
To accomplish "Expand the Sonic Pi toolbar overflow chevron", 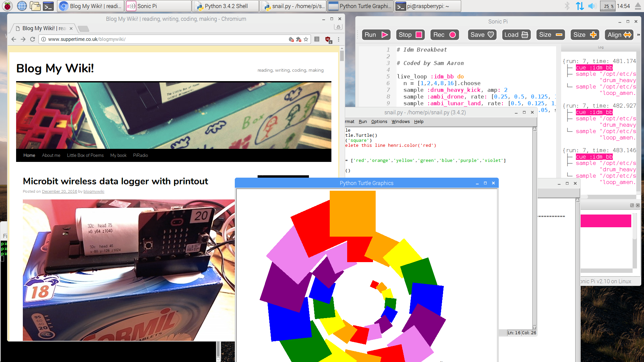I will click(638, 35).
